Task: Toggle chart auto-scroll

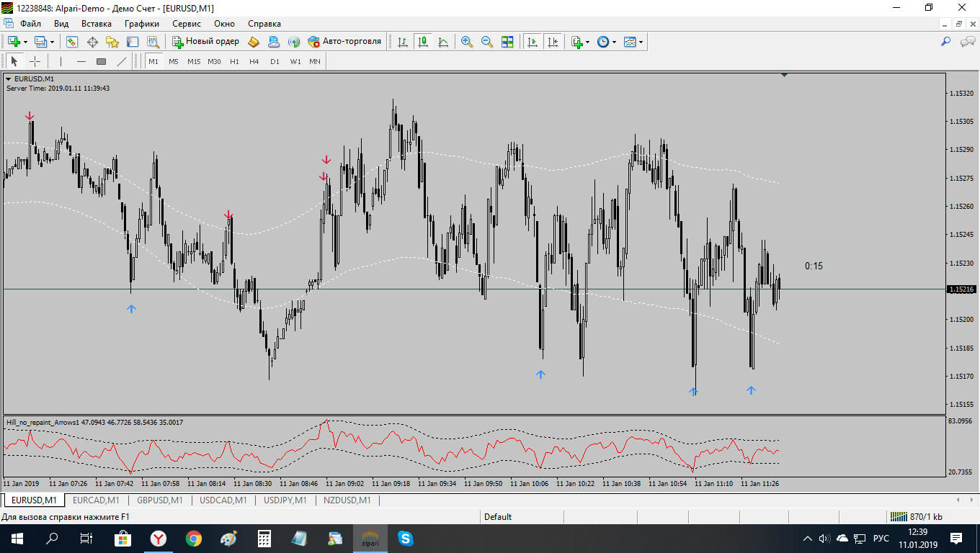Action: (533, 42)
